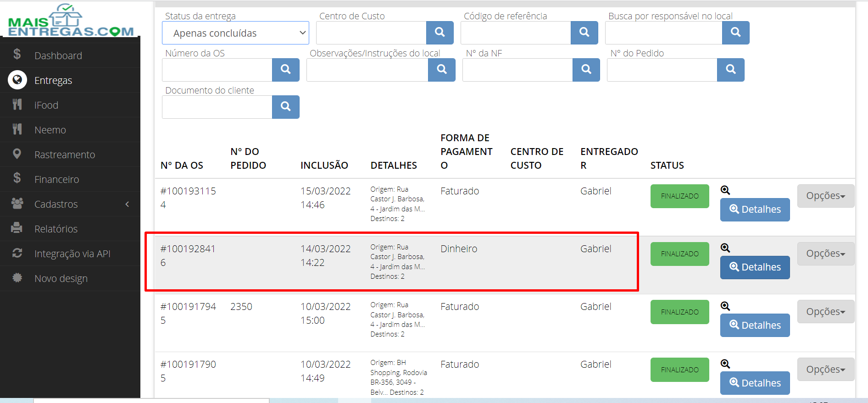Image resolution: width=868 pixels, height=403 pixels.
Task: Expand Opções for order #1001917905
Action: (x=825, y=370)
